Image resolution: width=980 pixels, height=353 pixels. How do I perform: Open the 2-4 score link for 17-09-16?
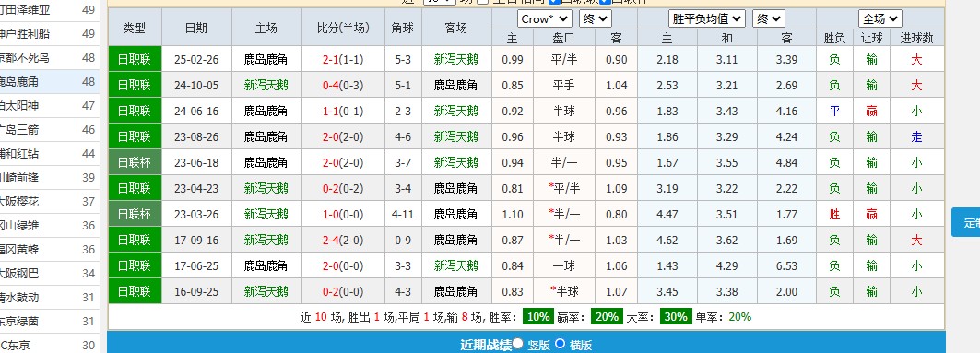tap(331, 240)
